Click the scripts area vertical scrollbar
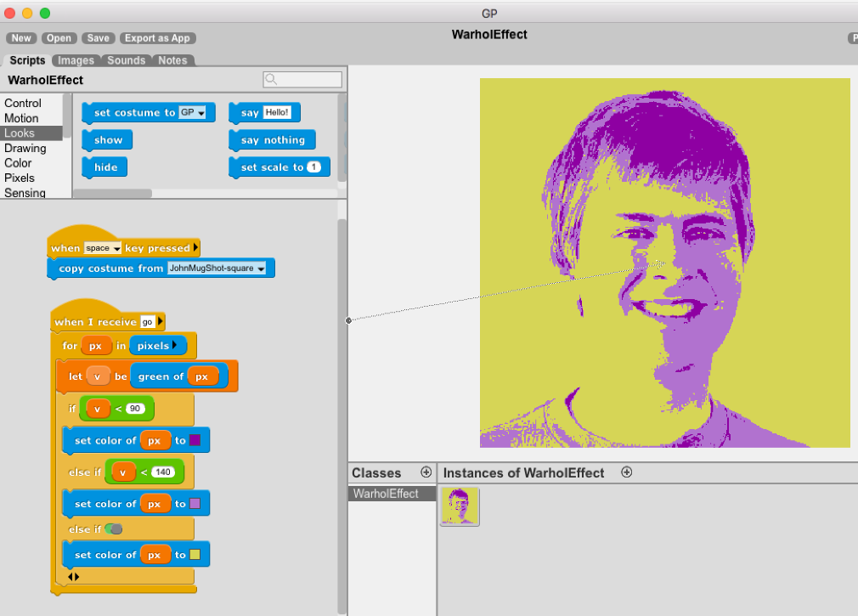858x616 pixels. click(342, 415)
